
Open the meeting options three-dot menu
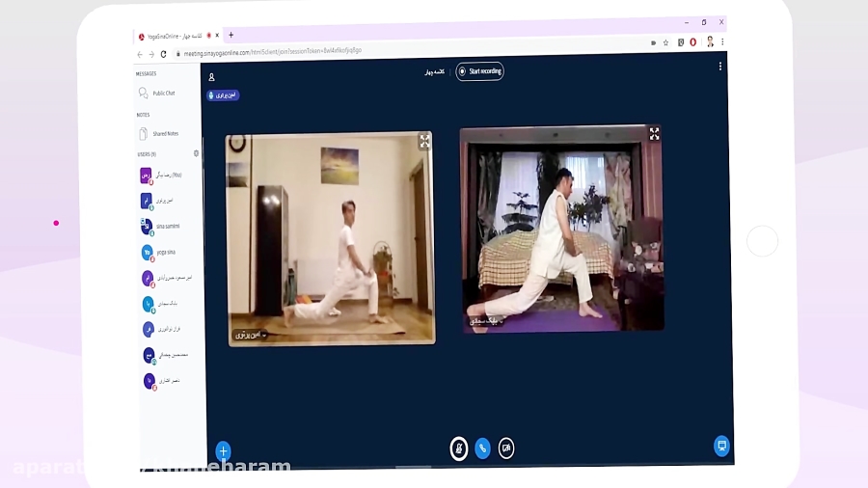pyautogui.click(x=719, y=67)
